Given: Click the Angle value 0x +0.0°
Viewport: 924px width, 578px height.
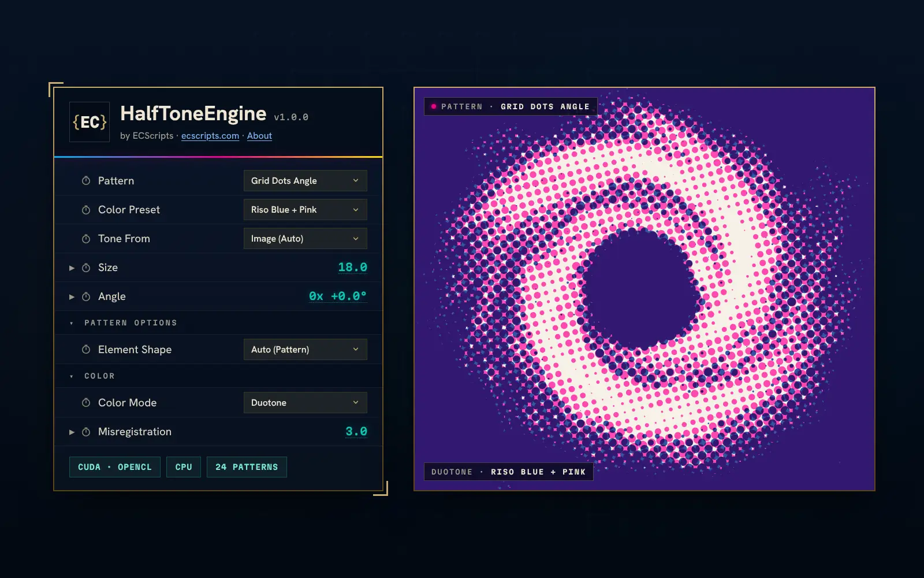Looking at the screenshot, I should pyautogui.click(x=338, y=297).
